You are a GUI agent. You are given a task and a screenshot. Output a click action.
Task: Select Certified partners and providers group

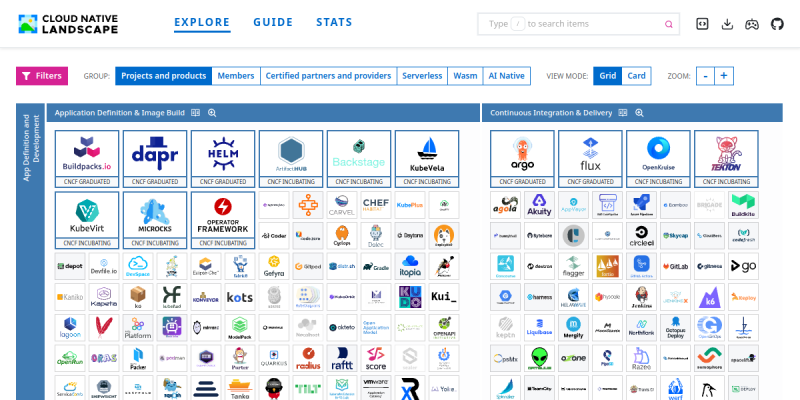[329, 76]
